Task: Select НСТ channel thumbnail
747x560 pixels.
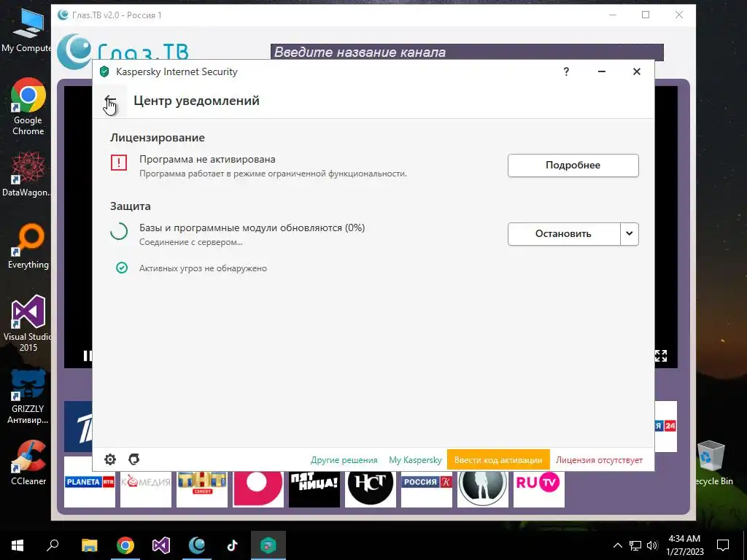Action: 371,489
